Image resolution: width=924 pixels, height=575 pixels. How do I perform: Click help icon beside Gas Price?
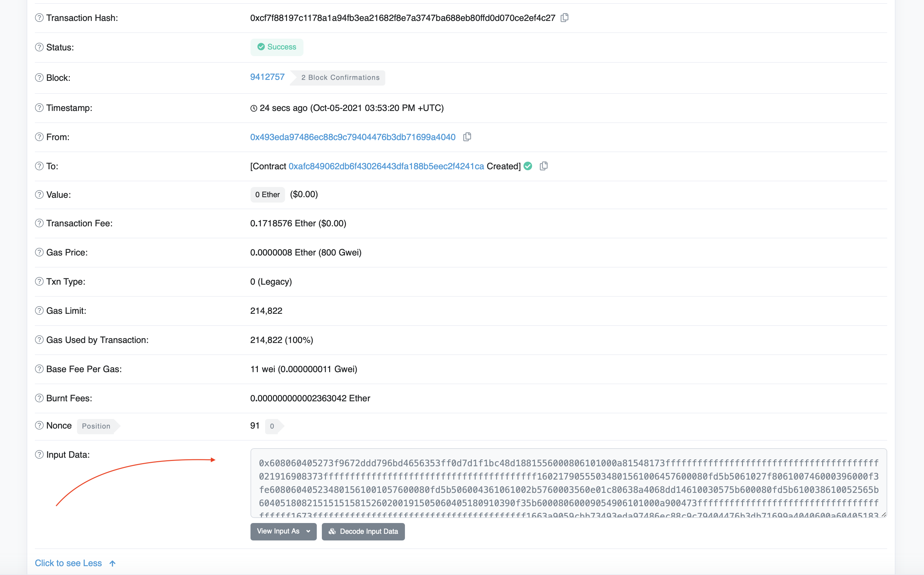coord(39,253)
